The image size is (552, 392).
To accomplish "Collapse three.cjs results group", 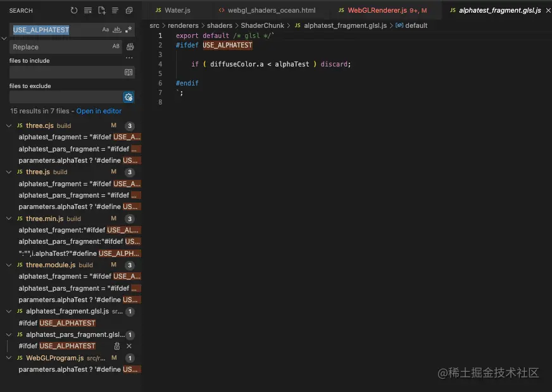I will pos(9,126).
